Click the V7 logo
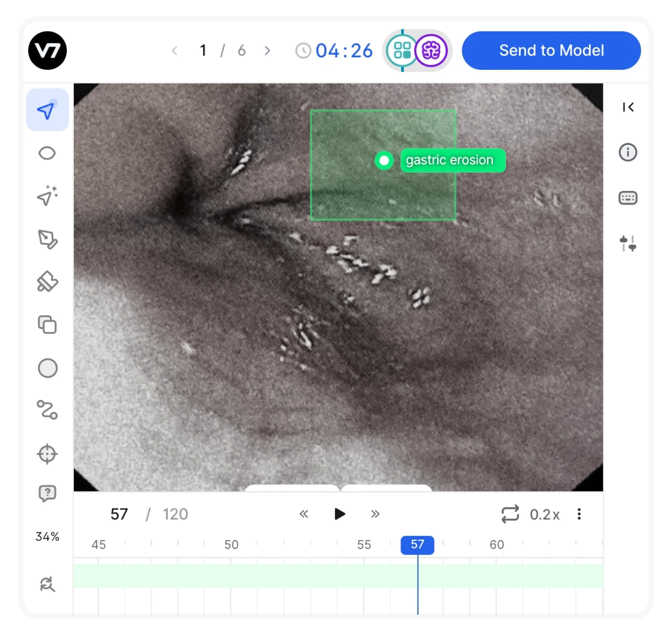The image size is (672, 635). (x=48, y=51)
